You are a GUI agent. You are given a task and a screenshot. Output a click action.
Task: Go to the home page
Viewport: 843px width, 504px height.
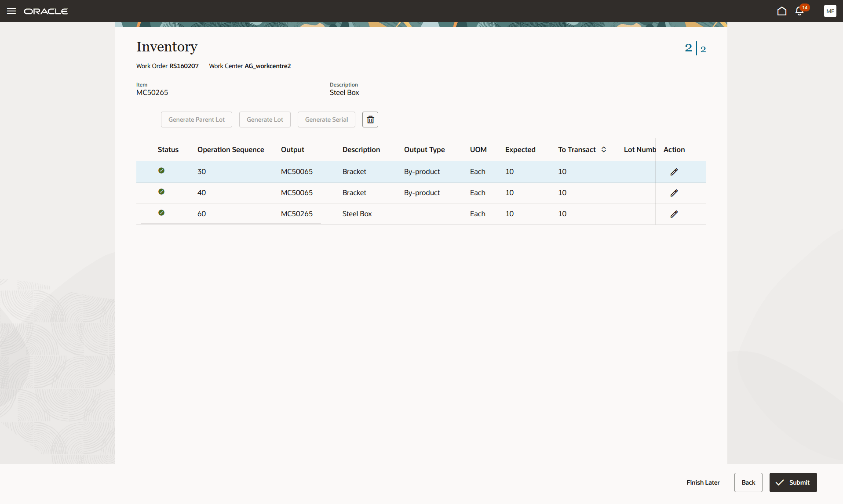pyautogui.click(x=782, y=11)
